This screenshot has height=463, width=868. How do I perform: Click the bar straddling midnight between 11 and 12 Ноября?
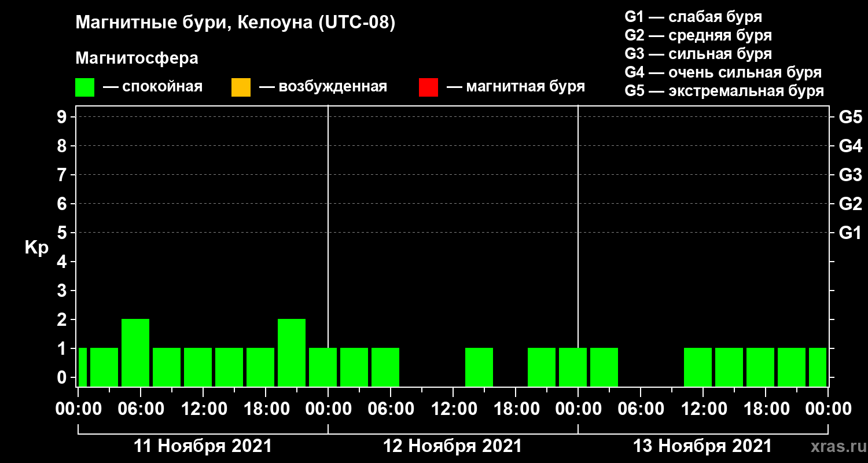323,367
